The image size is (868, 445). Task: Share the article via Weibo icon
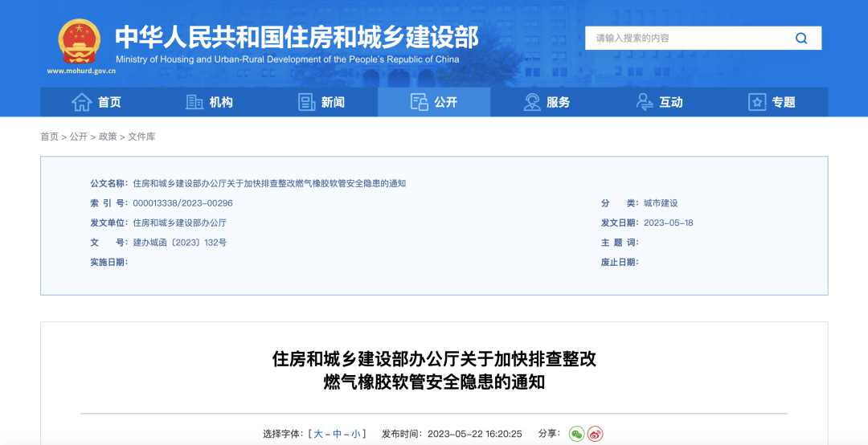click(595, 434)
